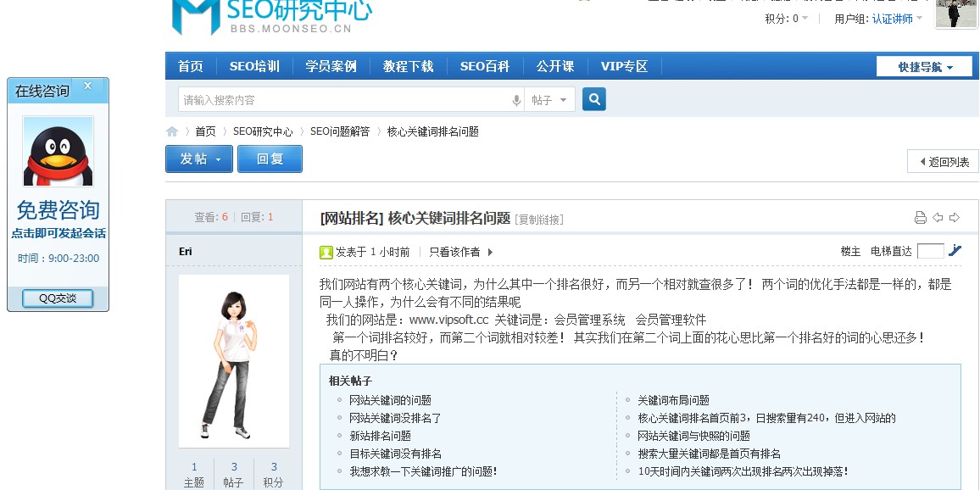Open the SEO培训 nav menu item

253,66
